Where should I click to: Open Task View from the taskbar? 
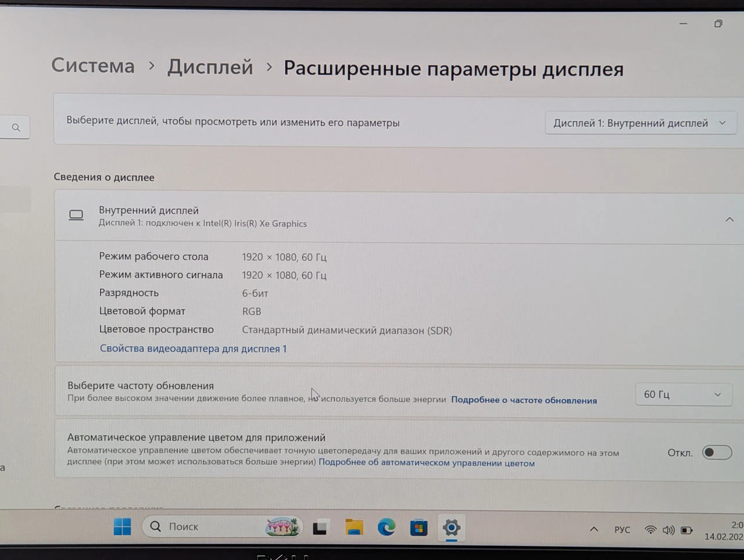320,527
